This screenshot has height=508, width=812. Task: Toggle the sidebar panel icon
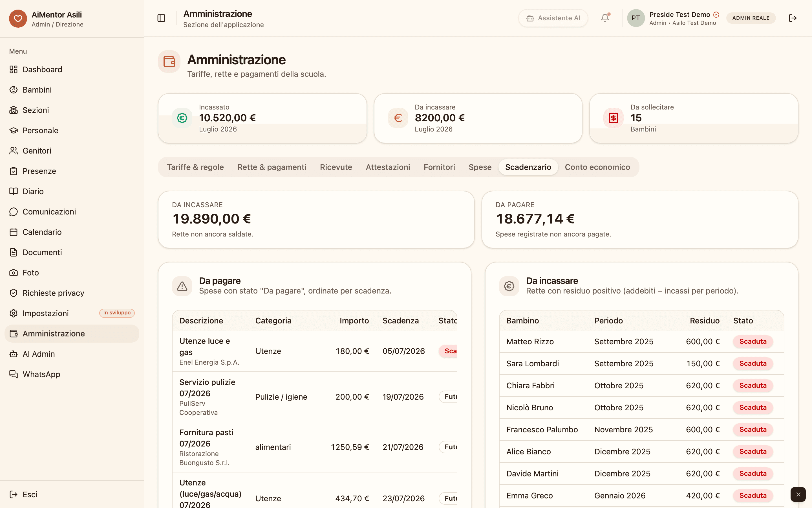161,18
